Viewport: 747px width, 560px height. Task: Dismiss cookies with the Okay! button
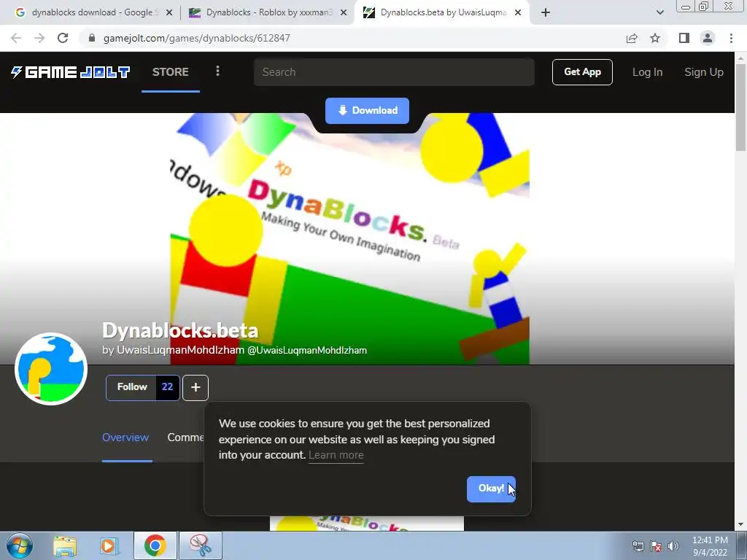[491, 489]
